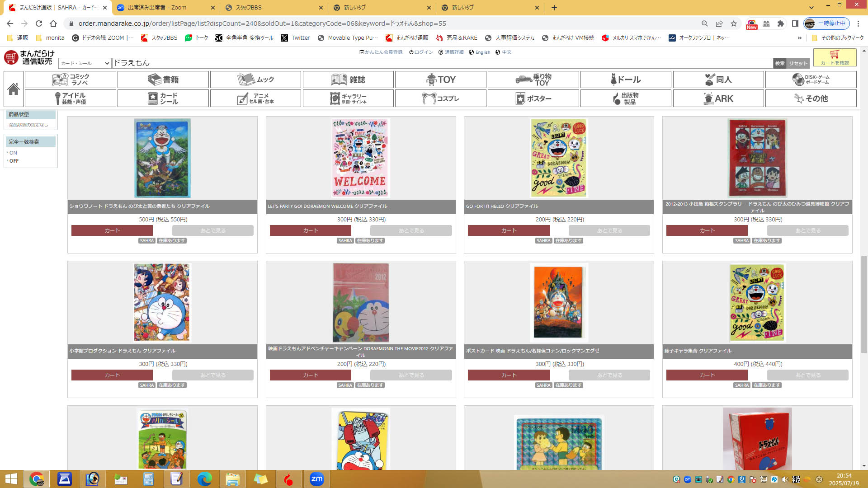
Task: Click the keyword search field ドラえもん
Action: [x=443, y=63]
